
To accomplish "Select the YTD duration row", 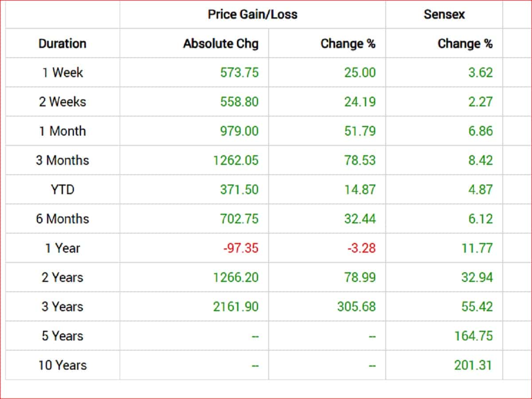I will pyautogui.click(x=63, y=190).
